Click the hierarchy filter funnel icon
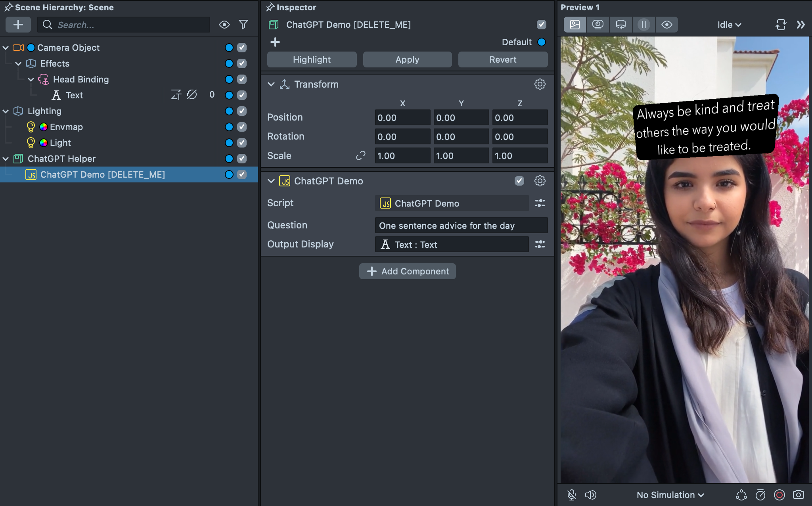The height and width of the screenshot is (506, 812). [x=243, y=25]
